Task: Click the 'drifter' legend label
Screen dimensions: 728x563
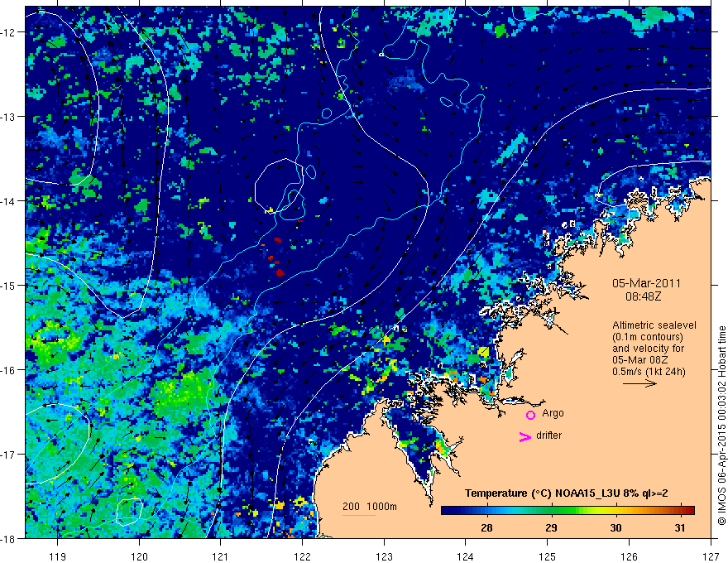Action: [x=548, y=435]
